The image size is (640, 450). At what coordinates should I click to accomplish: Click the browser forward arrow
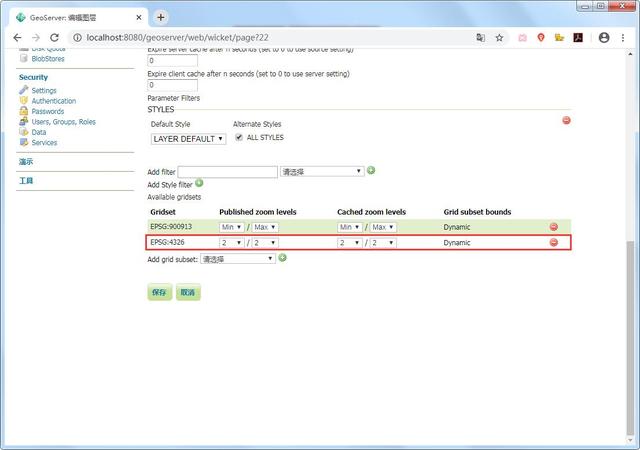click(x=36, y=38)
